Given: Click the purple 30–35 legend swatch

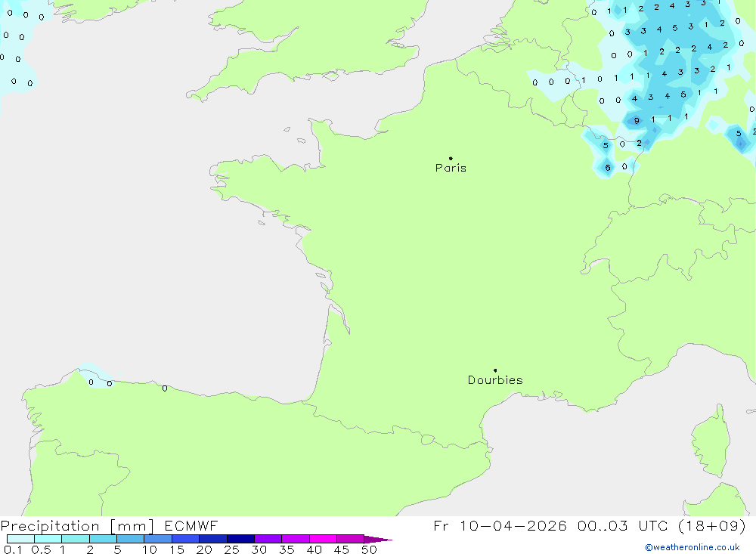Looking at the screenshot, I should 268,540.
